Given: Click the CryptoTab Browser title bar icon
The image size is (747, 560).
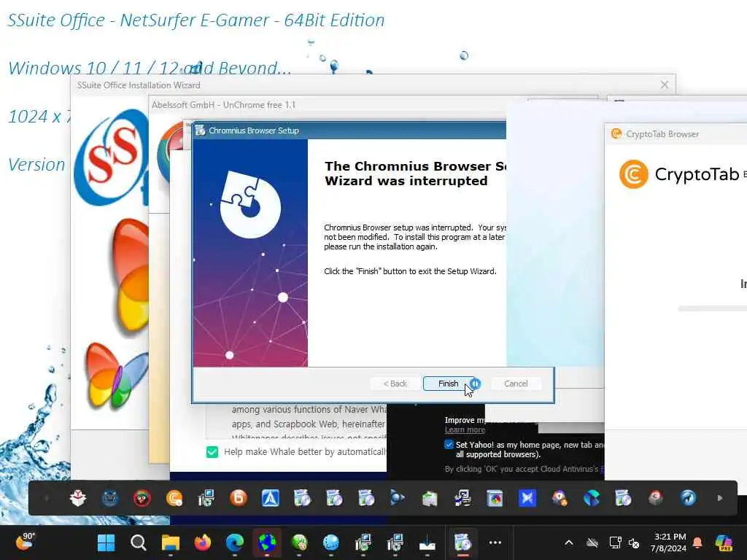Looking at the screenshot, I should (616, 134).
